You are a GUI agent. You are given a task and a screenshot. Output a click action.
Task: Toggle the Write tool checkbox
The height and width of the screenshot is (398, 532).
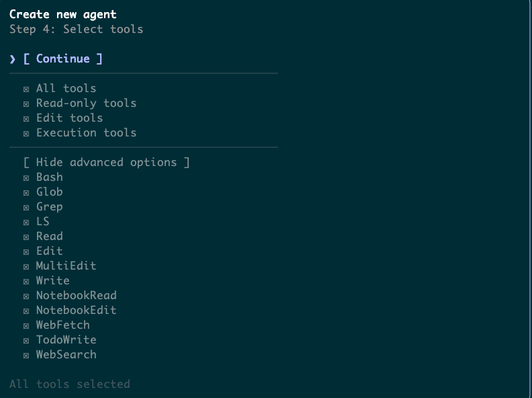point(26,281)
